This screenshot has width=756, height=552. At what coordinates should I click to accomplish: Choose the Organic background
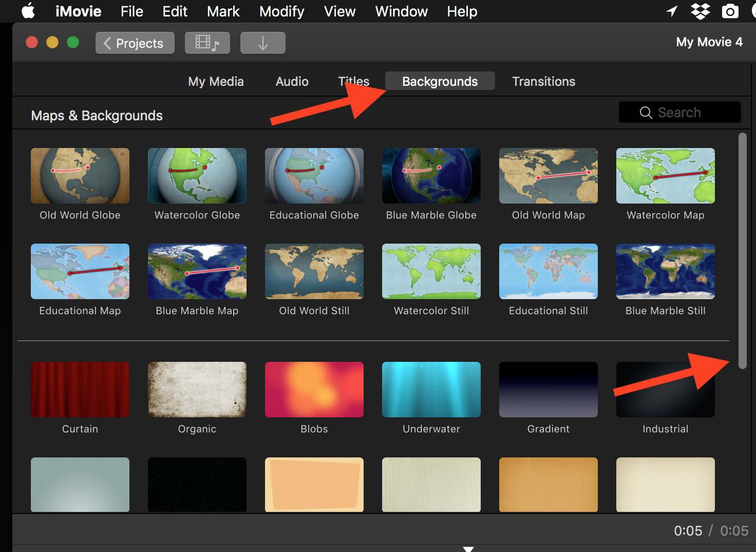pos(197,390)
